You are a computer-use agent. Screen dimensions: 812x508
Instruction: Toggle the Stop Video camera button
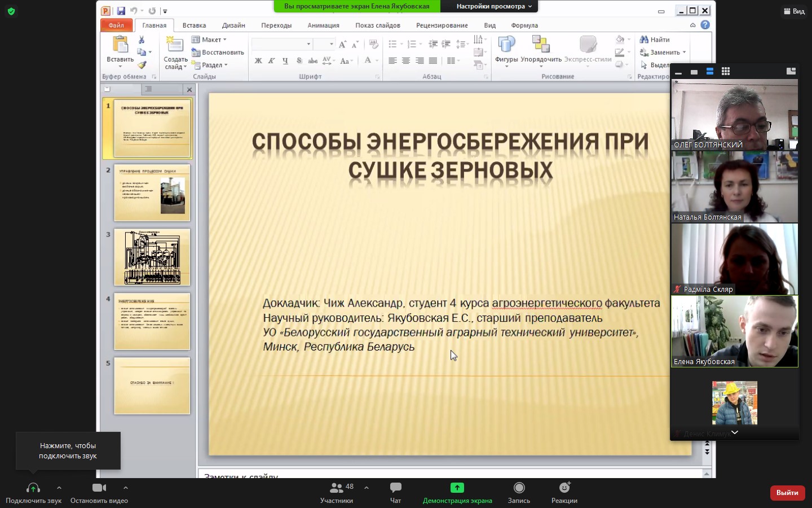pyautogui.click(x=99, y=488)
